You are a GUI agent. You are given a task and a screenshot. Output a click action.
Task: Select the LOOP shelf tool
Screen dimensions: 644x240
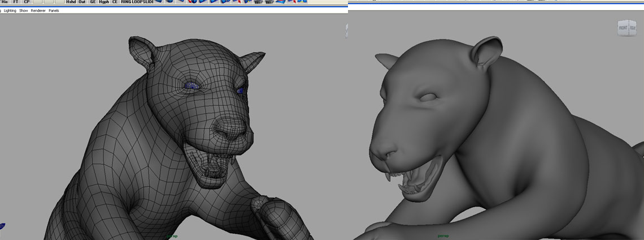coord(137,2)
